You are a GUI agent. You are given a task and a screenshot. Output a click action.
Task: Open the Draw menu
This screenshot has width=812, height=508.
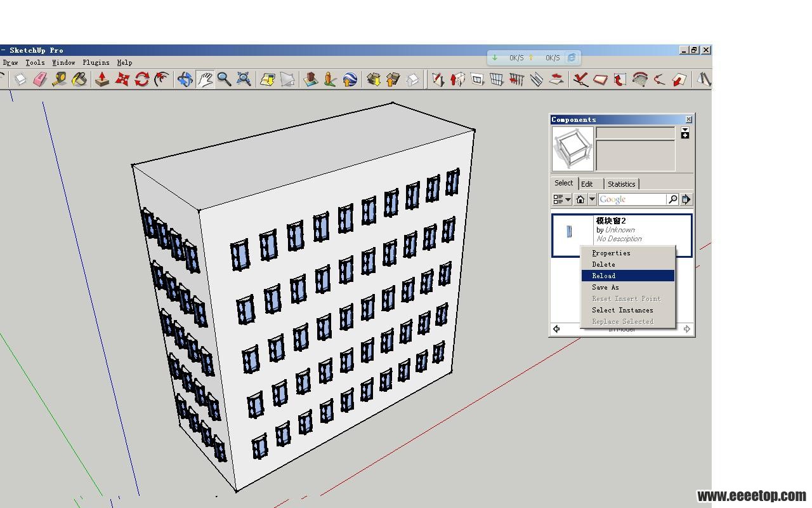click(x=10, y=62)
